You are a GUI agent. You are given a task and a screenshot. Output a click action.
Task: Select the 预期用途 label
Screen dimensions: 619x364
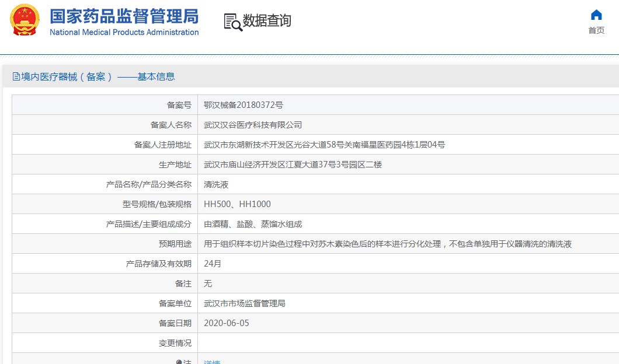click(175, 244)
